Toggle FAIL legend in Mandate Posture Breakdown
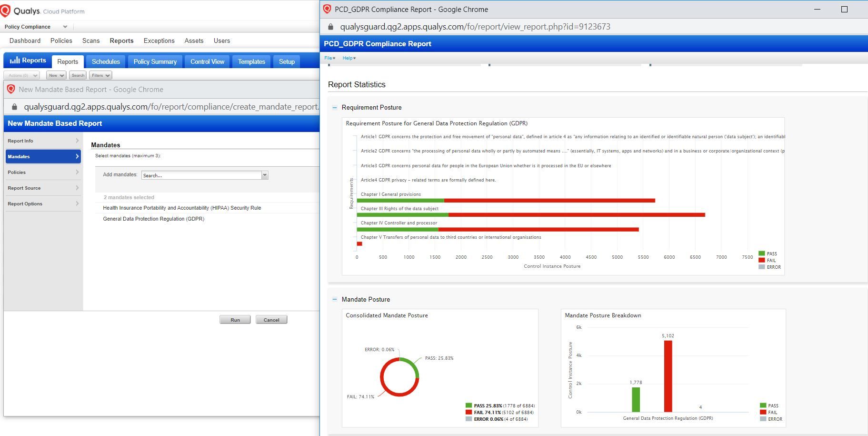This screenshot has width=868, height=436. click(769, 412)
